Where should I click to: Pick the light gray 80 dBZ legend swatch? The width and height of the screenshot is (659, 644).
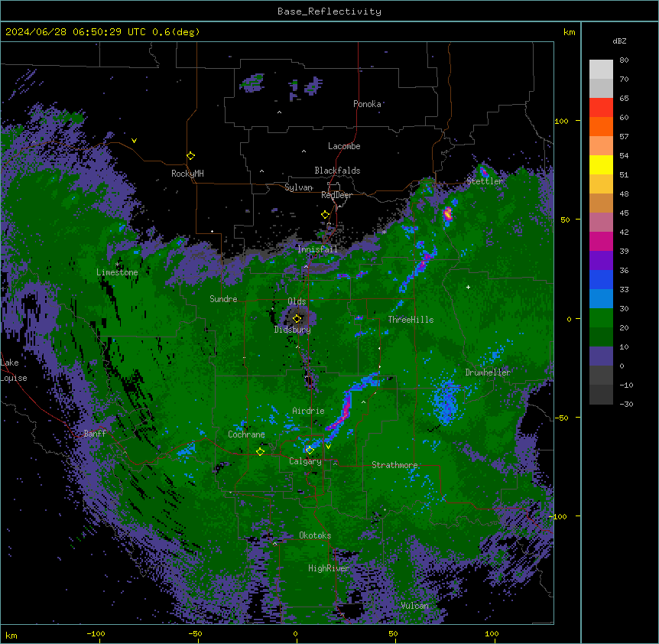(x=601, y=70)
